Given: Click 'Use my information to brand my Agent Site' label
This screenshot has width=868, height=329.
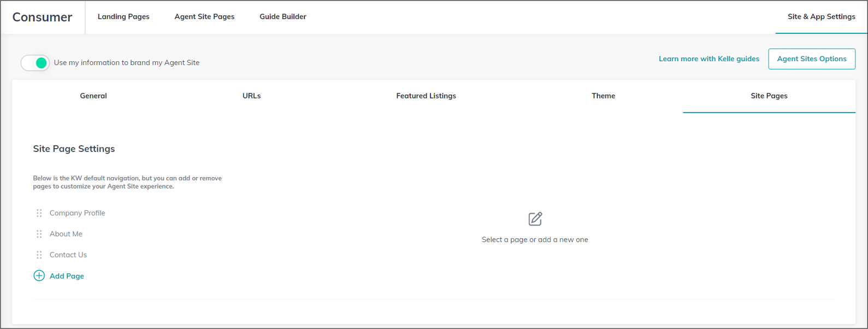Looking at the screenshot, I should click(127, 62).
